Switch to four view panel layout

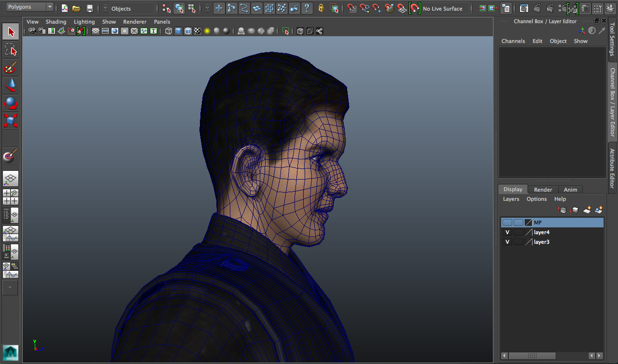(x=11, y=196)
